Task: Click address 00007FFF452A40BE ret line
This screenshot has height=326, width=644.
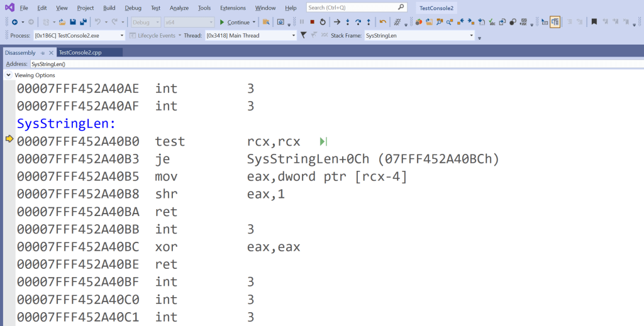Action: (x=97, y=264)
